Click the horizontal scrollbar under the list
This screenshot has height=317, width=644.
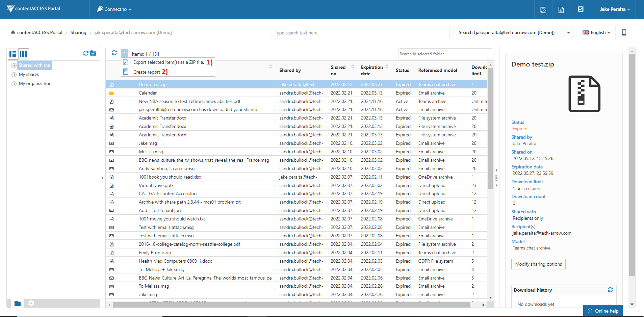[x=291, y=305]
